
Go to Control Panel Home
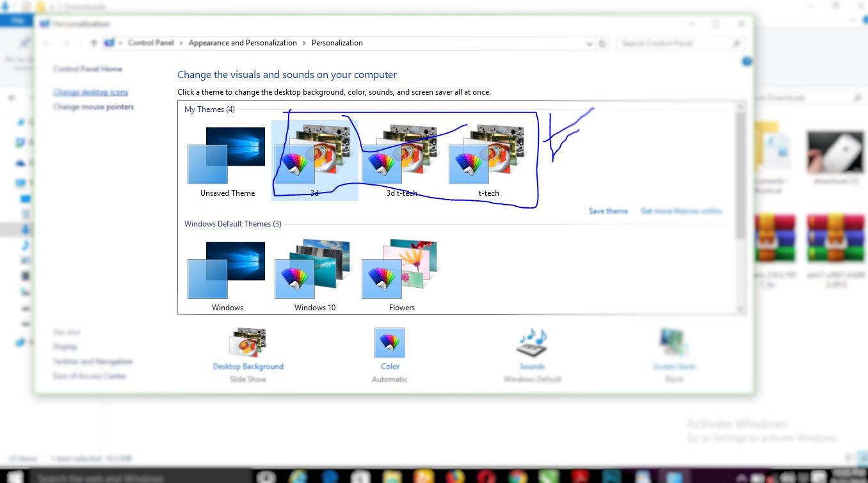88,69
